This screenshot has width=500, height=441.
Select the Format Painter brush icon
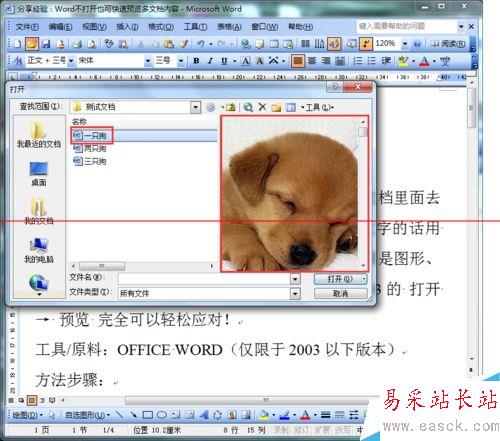(183, 44)
